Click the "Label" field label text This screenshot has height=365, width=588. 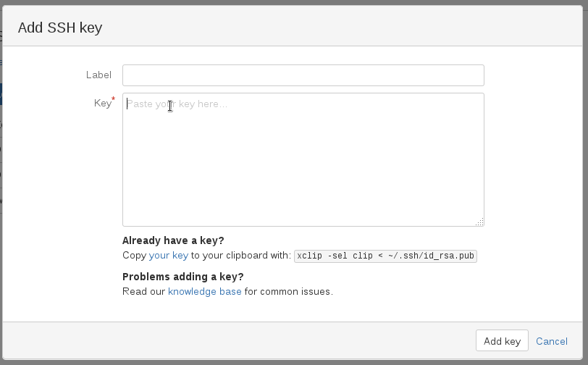pos(98,75)
